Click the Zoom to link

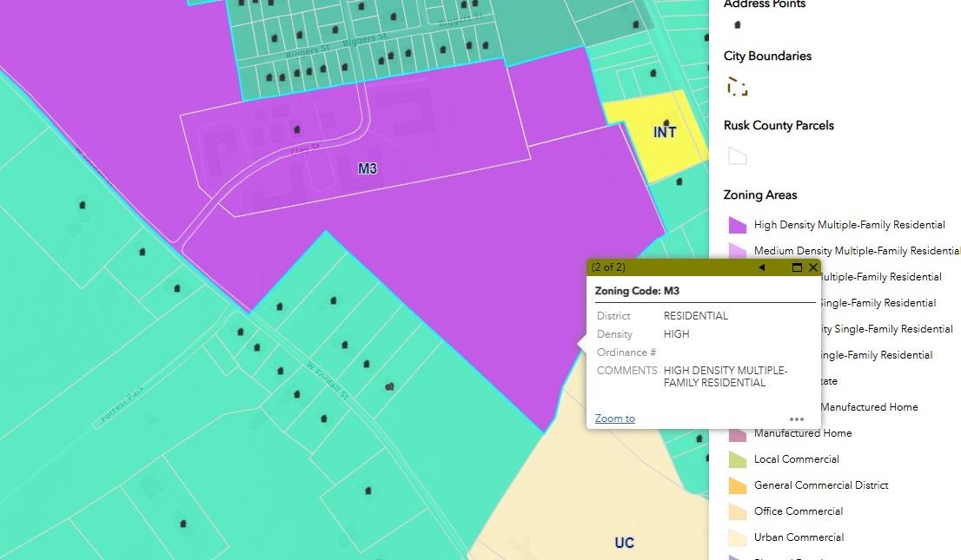click(x=614, y=418)
